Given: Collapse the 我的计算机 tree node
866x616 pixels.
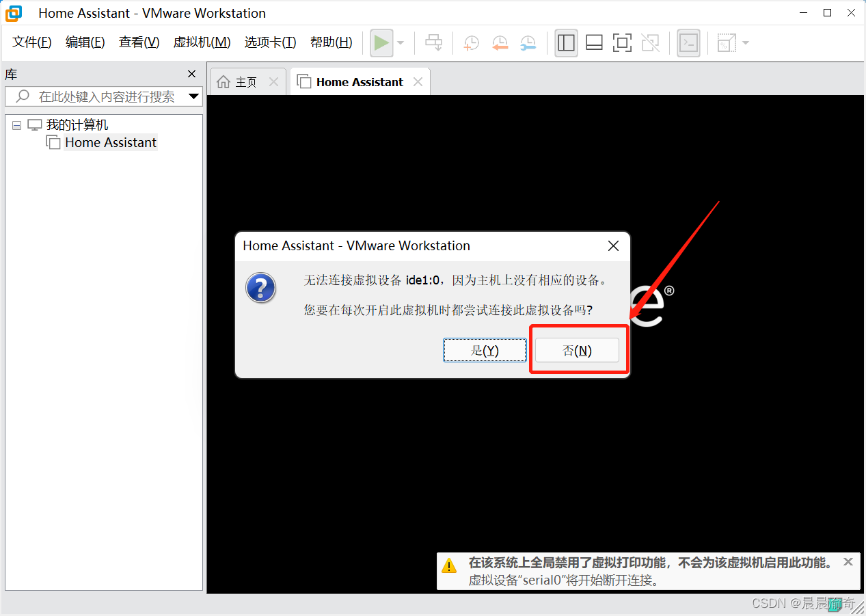Looking at the screenshot, I should 16,126.
